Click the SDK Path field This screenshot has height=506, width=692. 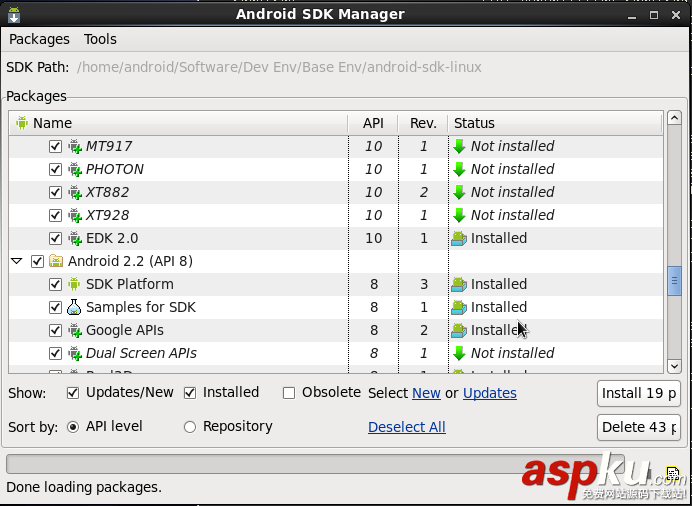(x=279, y=67)
